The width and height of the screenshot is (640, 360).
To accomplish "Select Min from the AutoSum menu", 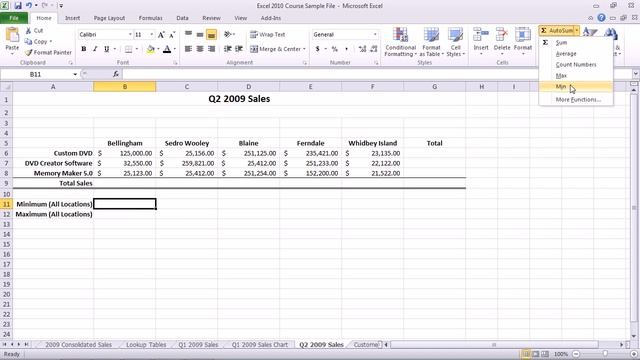I will coord(576,87).
